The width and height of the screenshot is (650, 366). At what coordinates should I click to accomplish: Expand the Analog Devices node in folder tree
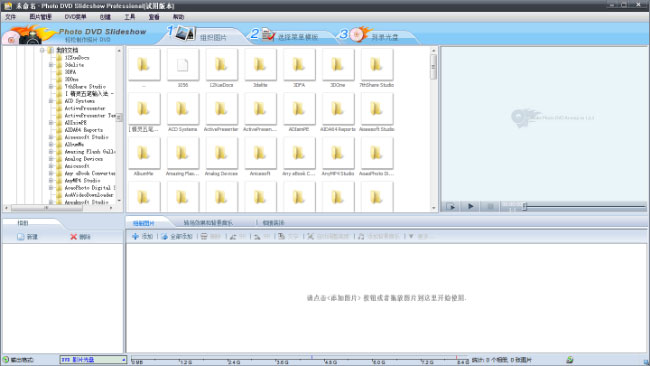51,159
